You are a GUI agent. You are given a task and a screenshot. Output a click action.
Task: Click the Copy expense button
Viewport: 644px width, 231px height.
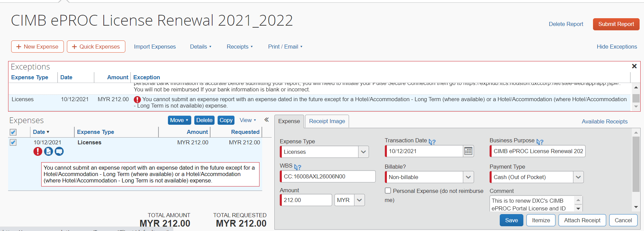[x=226, y=120]
